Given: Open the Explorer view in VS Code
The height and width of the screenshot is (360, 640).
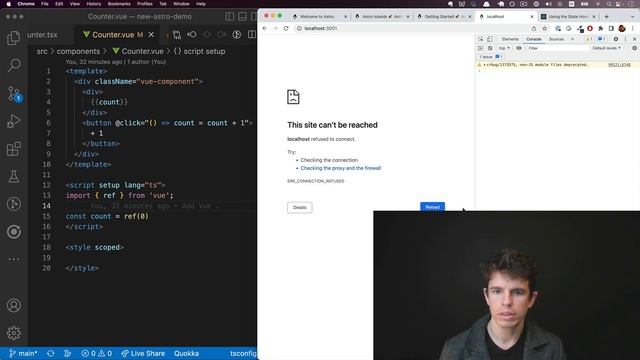Looking at the screenshot, I should [x=13, y=38].
